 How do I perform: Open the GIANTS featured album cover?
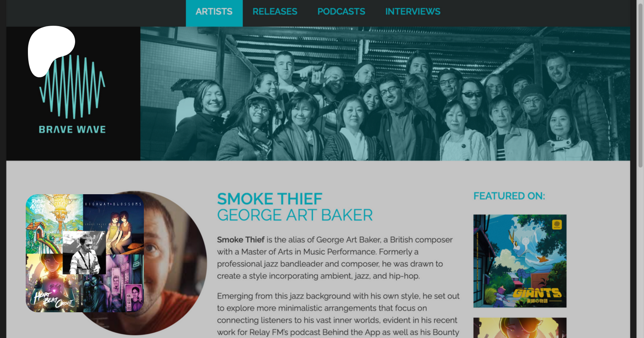pyautogui.click(x=520, y=261)
